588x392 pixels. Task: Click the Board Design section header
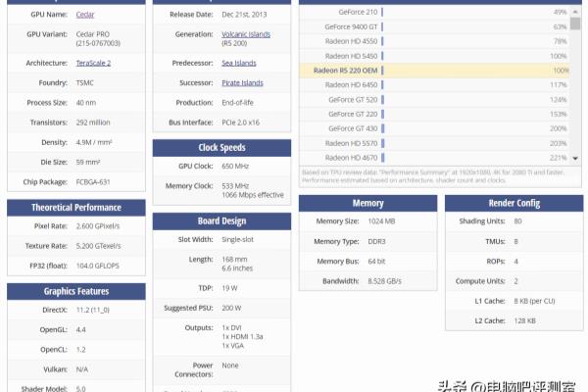221,221
